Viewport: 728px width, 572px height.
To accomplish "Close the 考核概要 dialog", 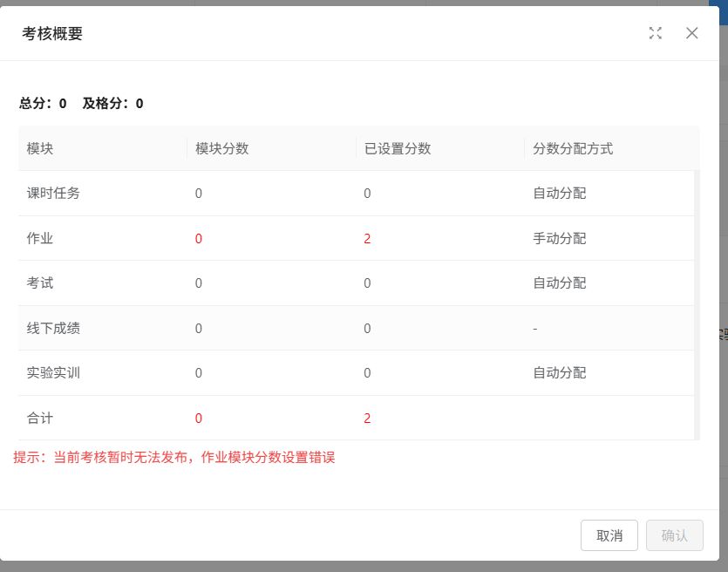I will 692,33.
